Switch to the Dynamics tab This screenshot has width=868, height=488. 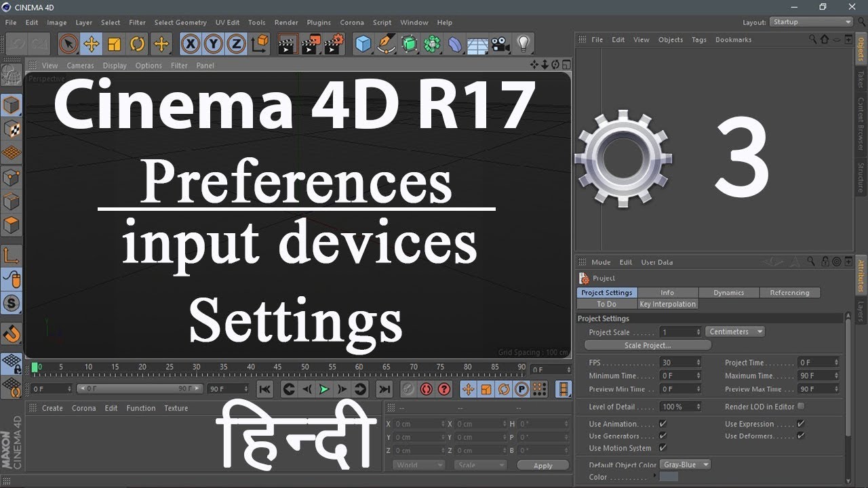pyautogui.click(x=729, y=293)
